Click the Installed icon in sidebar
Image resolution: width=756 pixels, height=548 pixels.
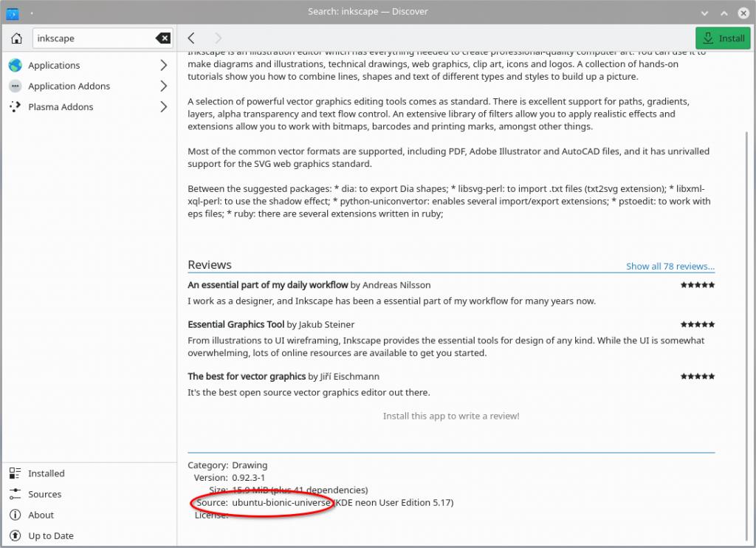(x=15, y=473)
